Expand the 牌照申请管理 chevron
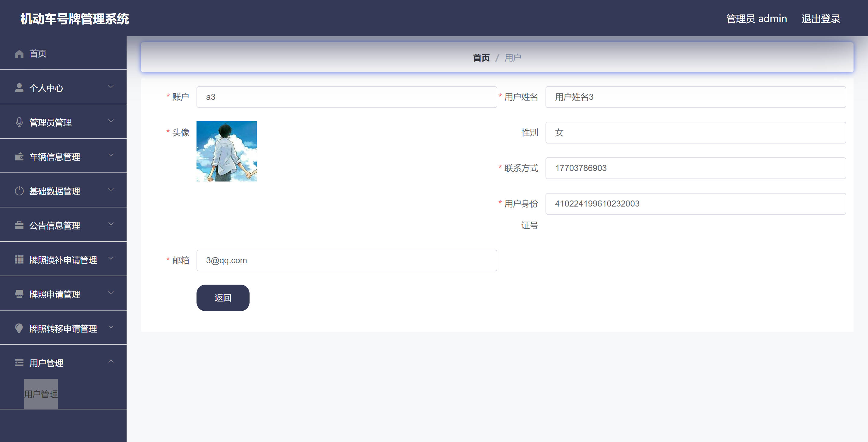 click(x=111, y=293)
